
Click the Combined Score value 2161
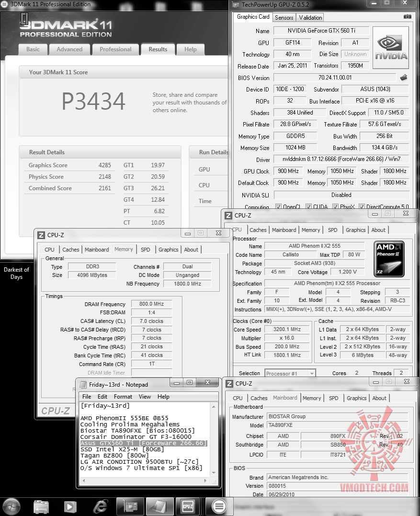pyautogui.click(x=104, y=188)
